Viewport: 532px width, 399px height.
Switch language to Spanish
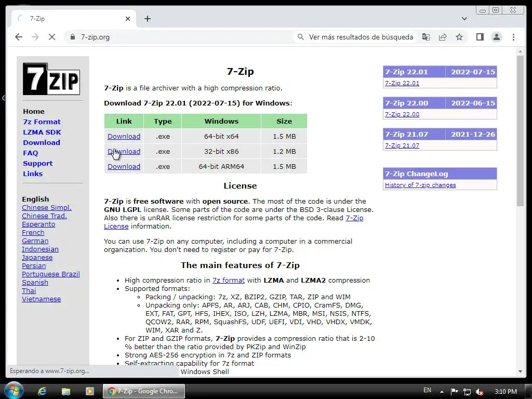[35, 282]
